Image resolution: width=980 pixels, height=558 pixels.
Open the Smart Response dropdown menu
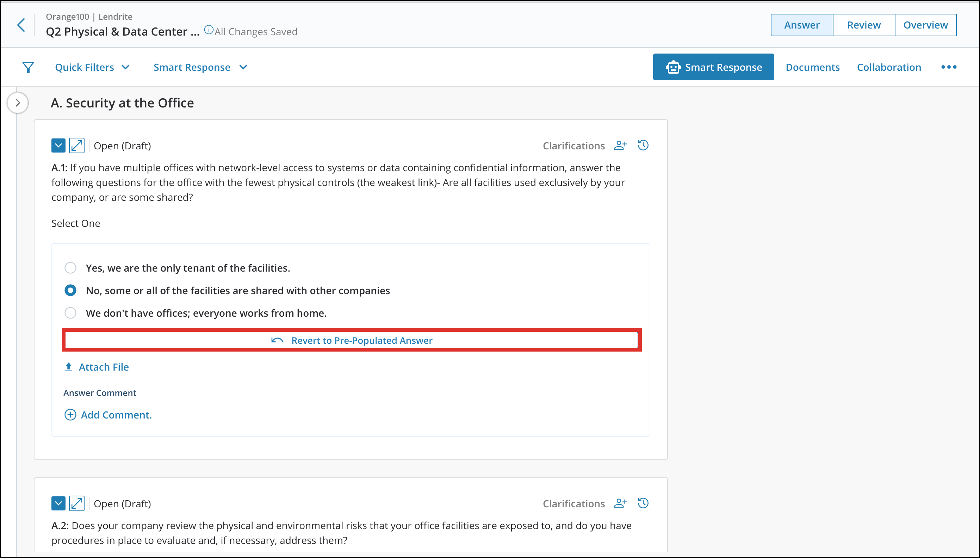[200, 67]
